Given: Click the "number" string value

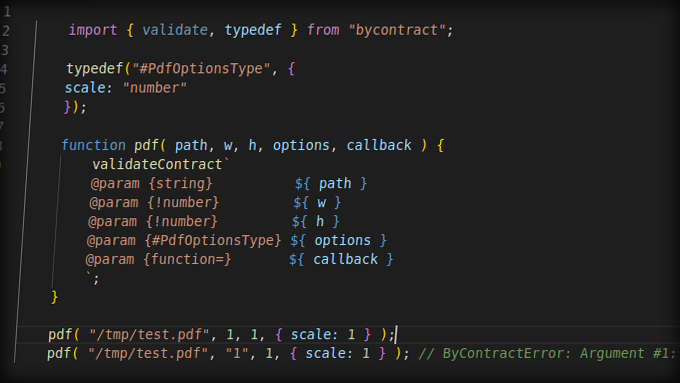Looking at the screenshot, I should 155,88.
